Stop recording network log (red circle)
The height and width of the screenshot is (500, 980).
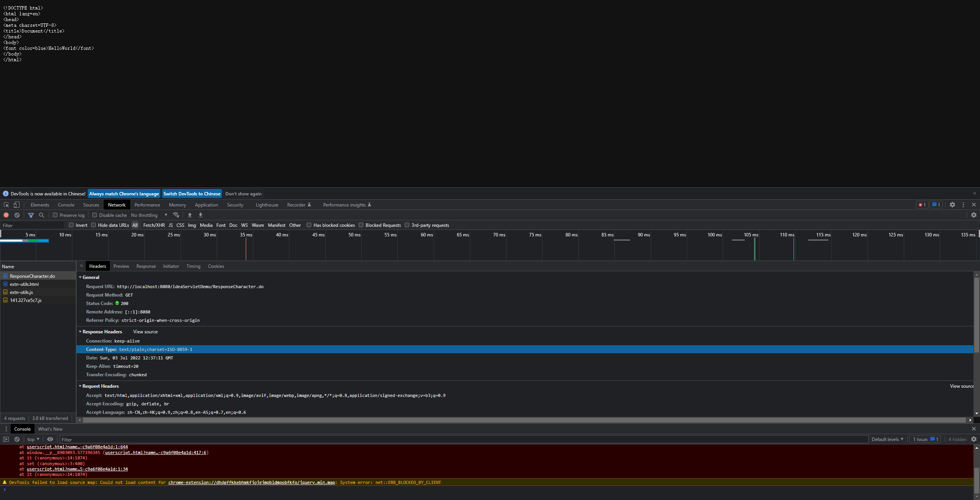pyautogui.click(x=6, y=215)
